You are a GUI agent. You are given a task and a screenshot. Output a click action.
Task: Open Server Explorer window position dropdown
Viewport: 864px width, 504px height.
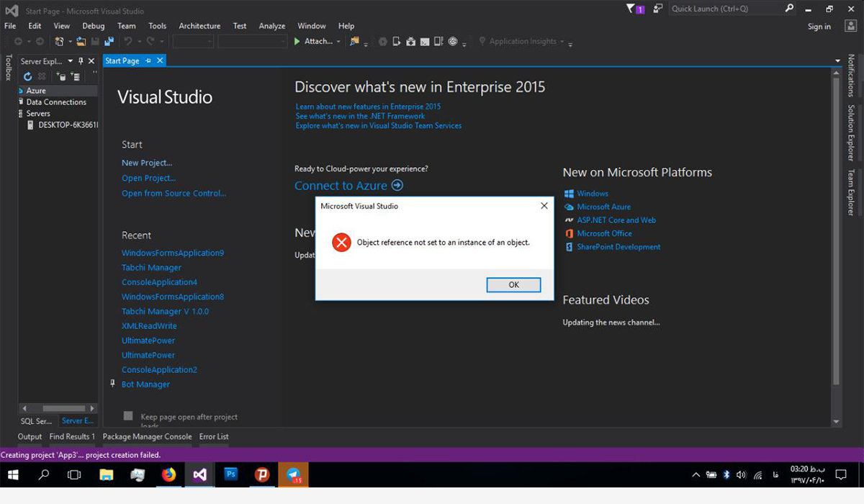(70, 61)
